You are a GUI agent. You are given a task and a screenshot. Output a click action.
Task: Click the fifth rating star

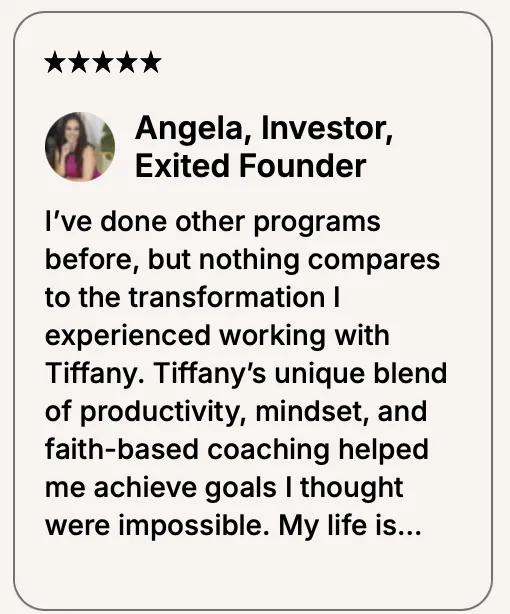(x=151, y=63)
